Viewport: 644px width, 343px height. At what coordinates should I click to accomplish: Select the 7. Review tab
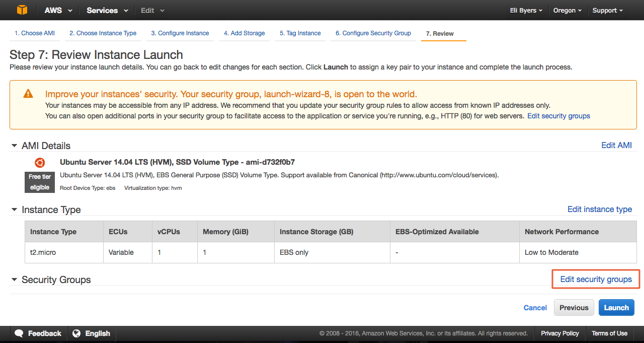coord(440,34)
